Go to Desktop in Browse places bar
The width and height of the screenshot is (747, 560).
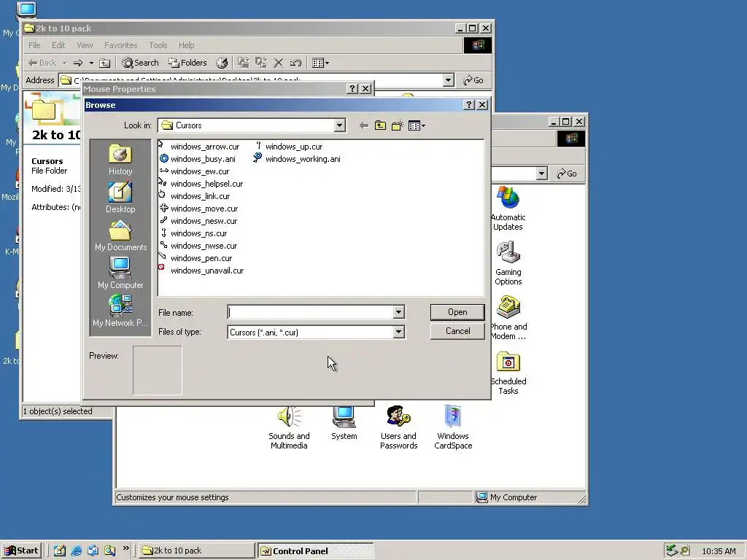point(120,198)
